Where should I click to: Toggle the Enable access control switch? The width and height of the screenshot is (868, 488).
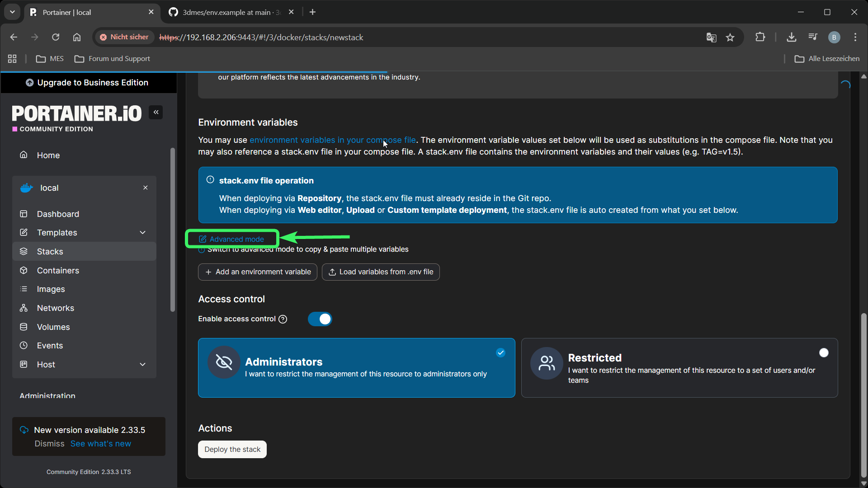320,319
